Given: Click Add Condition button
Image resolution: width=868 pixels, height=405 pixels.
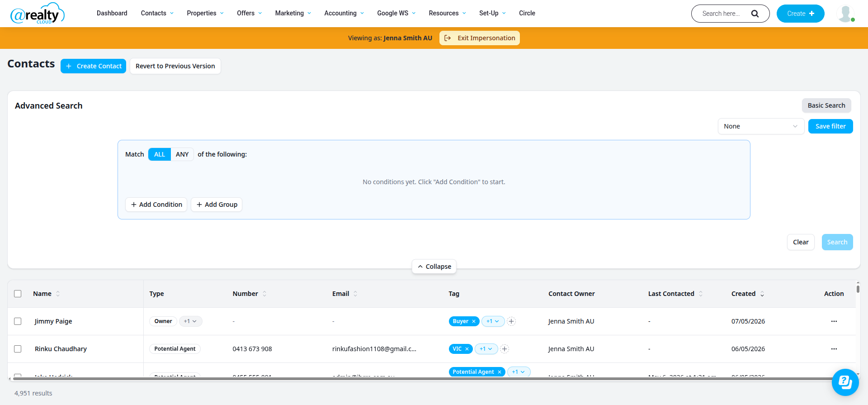Looking at the screenshot, I should point(156,205).
